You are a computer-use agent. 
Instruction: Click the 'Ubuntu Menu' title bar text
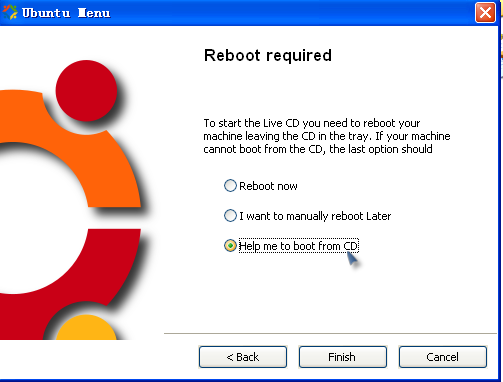66,13
